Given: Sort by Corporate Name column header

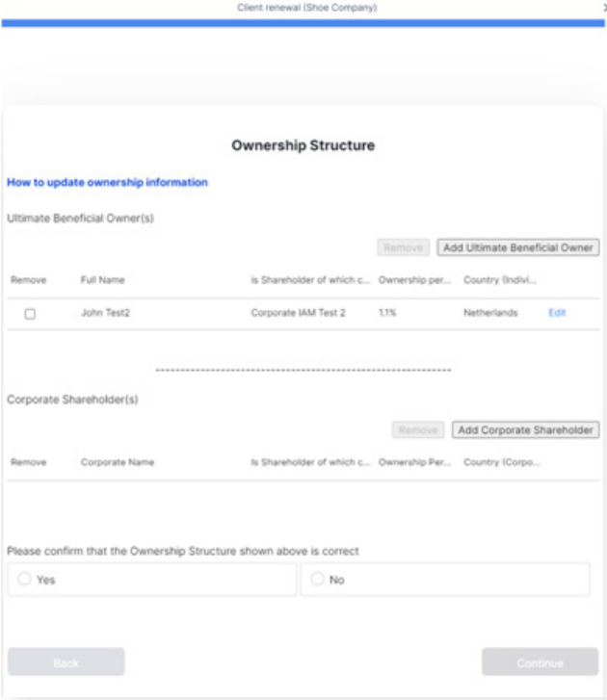Looking at the screenshot, I should 117,462.
